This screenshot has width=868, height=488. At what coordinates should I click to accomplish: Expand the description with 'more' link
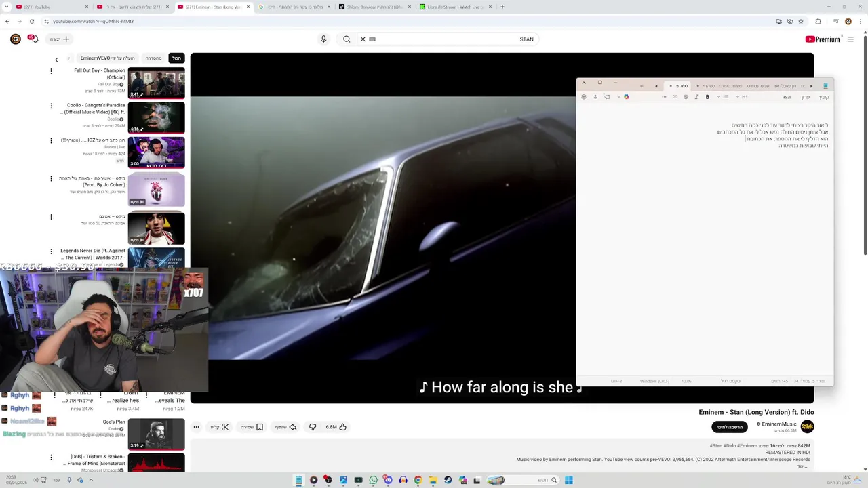(803, 466)
